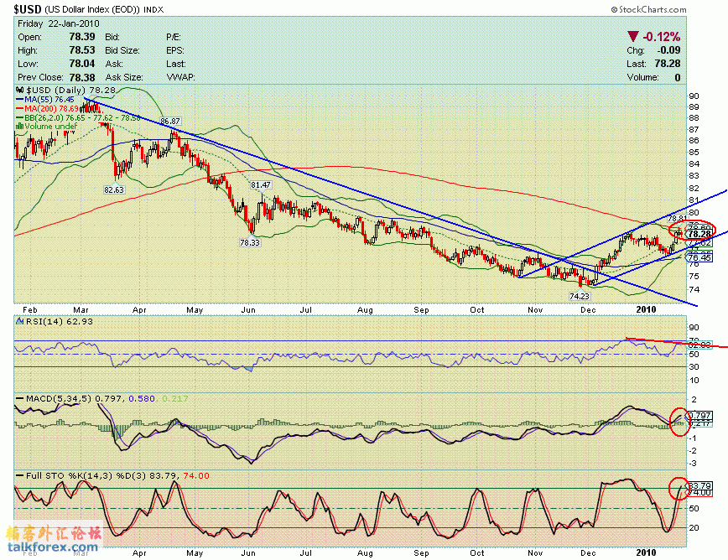Select the Chg value -0.09
The image size is (728, 560).
coord(669,50)
